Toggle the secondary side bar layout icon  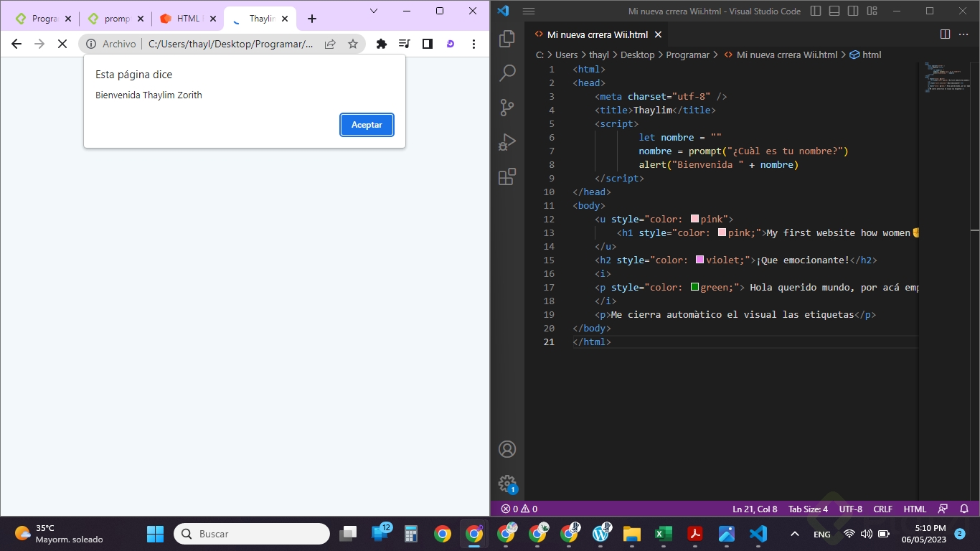853,11
